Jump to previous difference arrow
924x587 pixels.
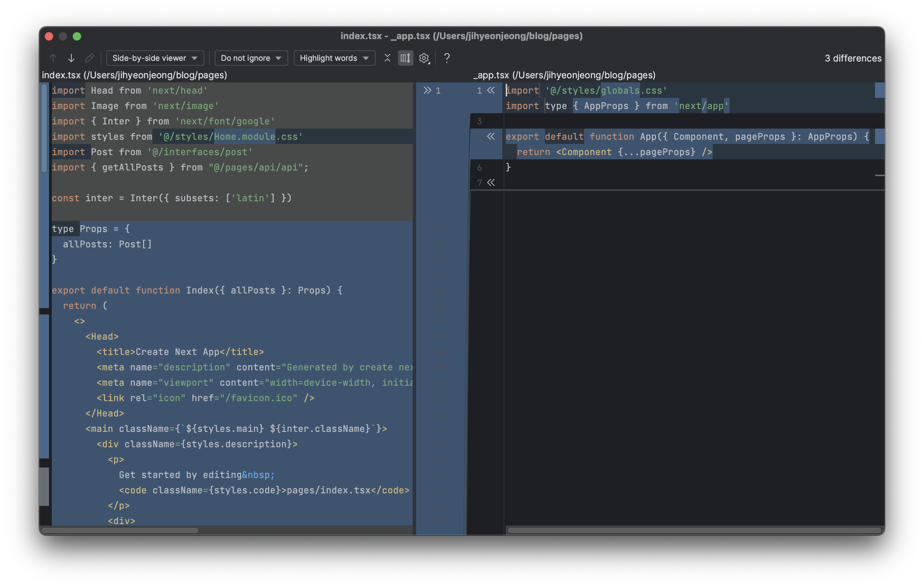[53, 58]
